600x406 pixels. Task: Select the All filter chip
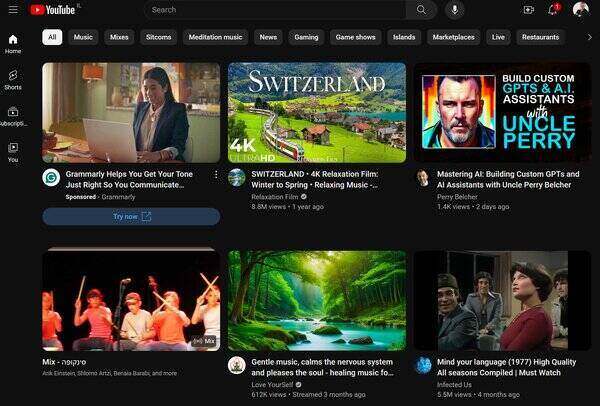pyautogui.click(x=52, y=37)
